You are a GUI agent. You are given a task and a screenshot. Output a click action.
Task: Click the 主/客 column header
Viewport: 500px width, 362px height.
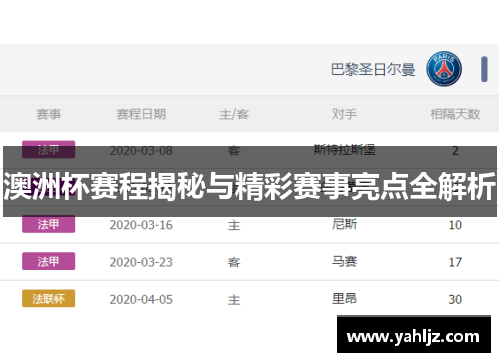point(234,114)
